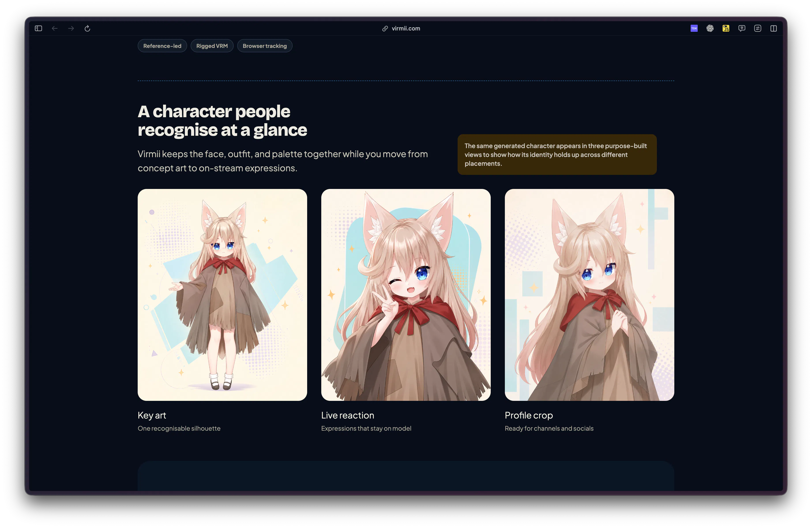The image size is (812, 528).
Task: Open the translate speech-bubble extension
Action: [742, 28]
